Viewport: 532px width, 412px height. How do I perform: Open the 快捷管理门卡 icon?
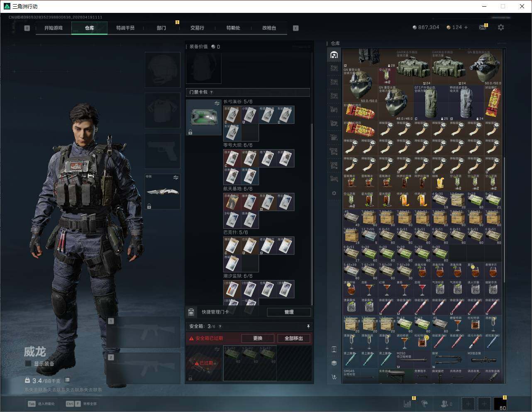(x=191, y=312)
